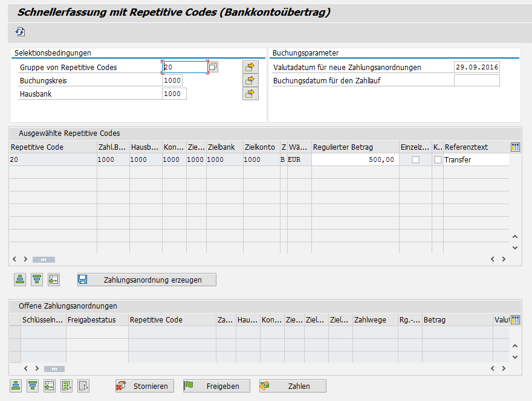Click Zahlungsanordnung erzeugen button
Image resolution: width=532 pixels, height=401 pixels.
tap(147, 280)
